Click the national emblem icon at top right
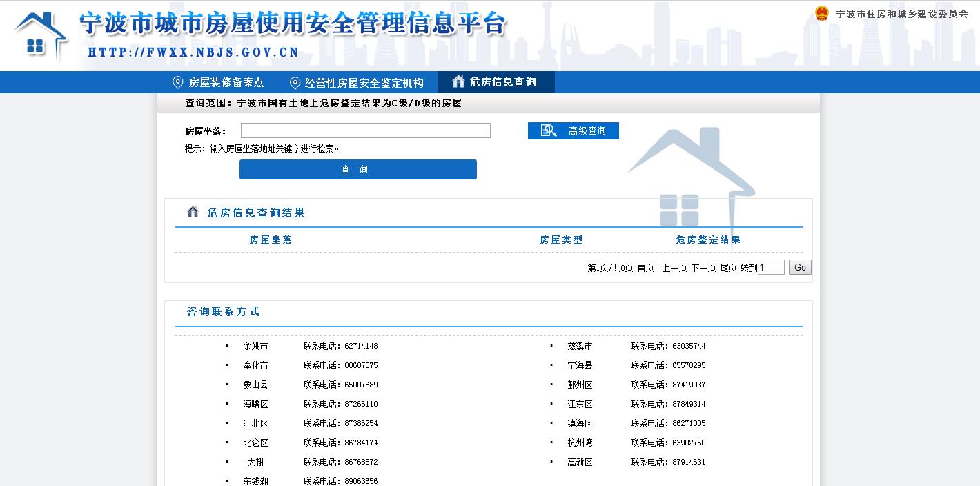Viewport: 980px width, 486px height. (821, 13)
